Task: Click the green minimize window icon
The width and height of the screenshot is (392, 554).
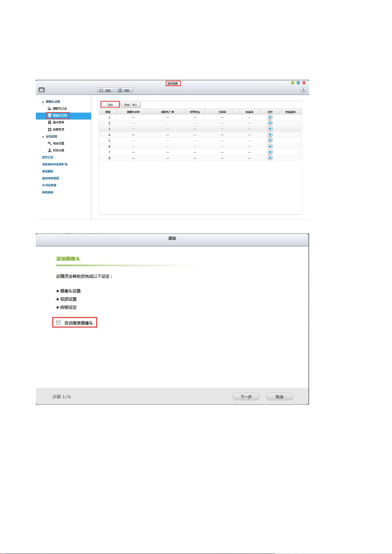Action: [293, 83]
